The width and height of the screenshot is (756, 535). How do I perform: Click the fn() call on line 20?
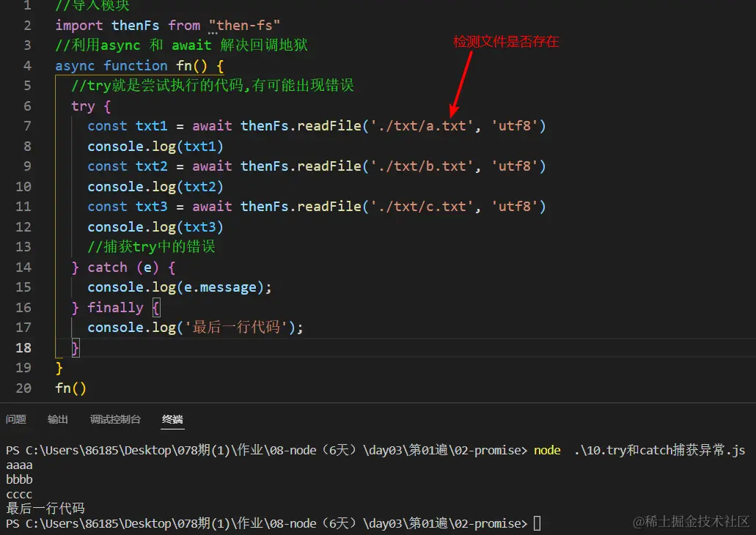(71, 388)
